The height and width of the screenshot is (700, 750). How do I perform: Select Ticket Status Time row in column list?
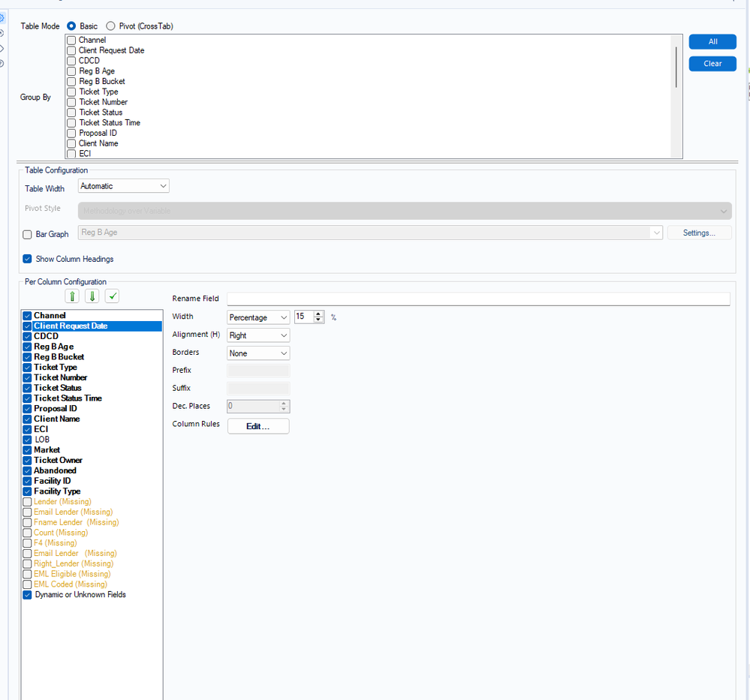[92, 398]
